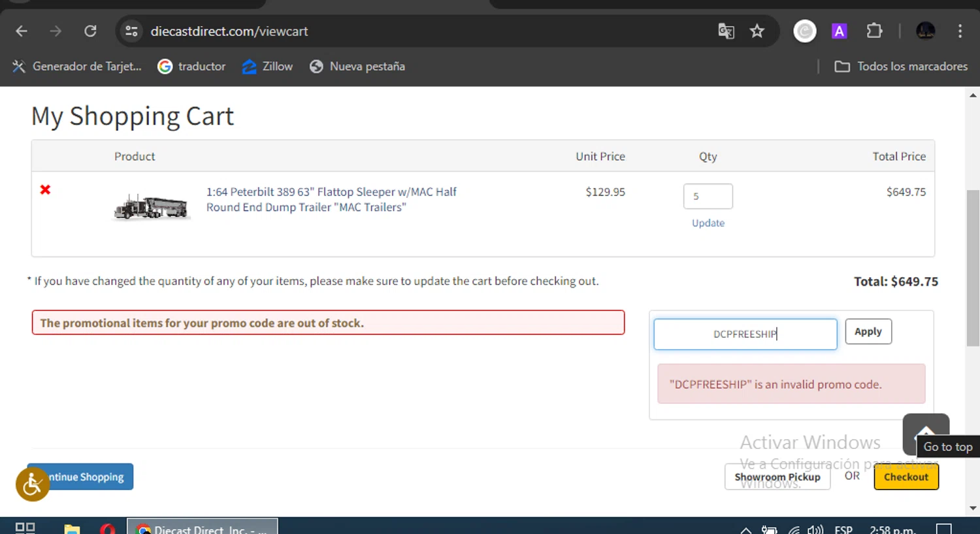Open File Explorer from the taskbar
This screenshot has height=534, width=980.
click(x=72, y=528)
